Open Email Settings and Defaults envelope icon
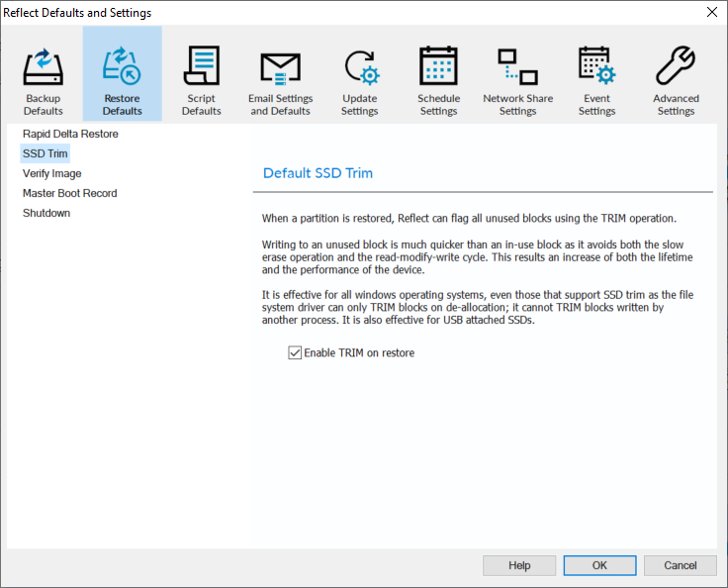The image size is (728, 588). (281, 68)
